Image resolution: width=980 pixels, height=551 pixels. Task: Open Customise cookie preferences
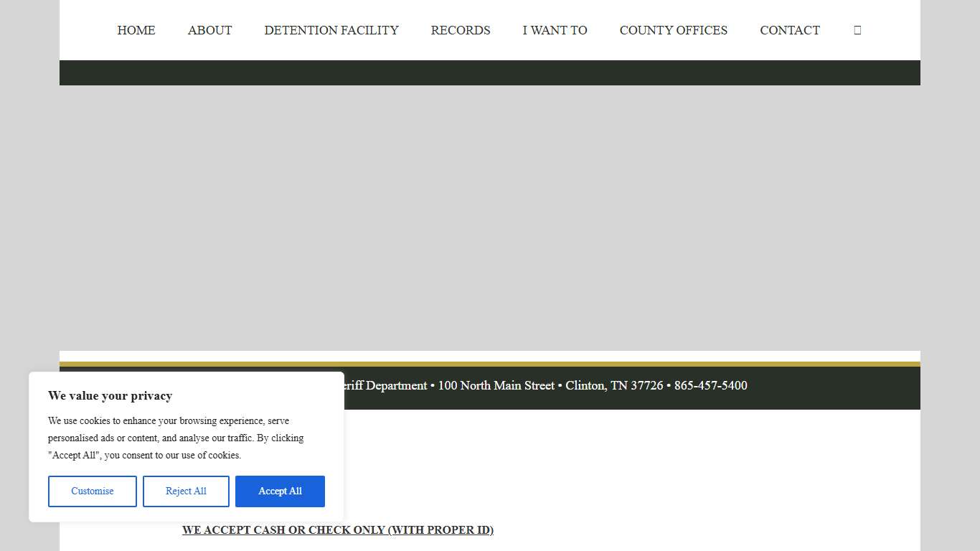click(x=92, y=491)
